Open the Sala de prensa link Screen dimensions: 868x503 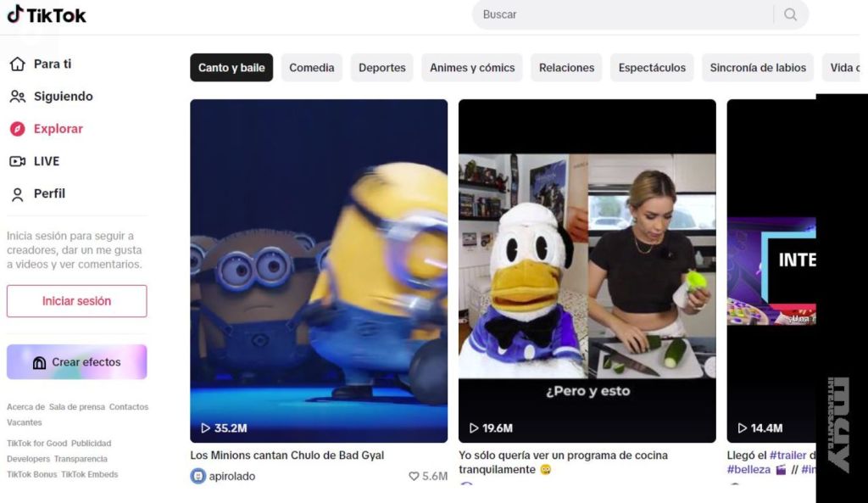coord(77,407)
